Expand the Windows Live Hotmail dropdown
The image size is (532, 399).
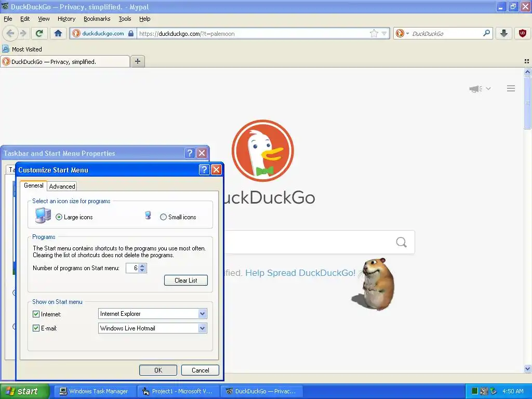point(202,328)
